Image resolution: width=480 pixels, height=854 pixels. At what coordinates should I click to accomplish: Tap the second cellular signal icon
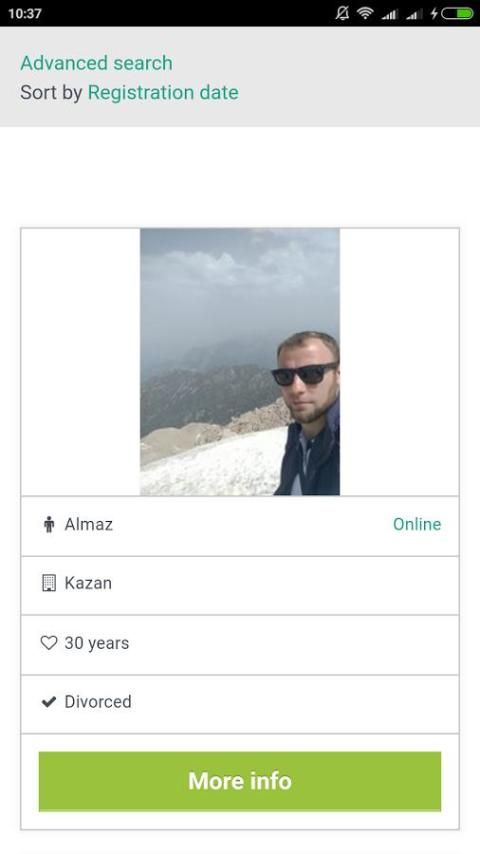pyautogui.click(x=414, y=14)
